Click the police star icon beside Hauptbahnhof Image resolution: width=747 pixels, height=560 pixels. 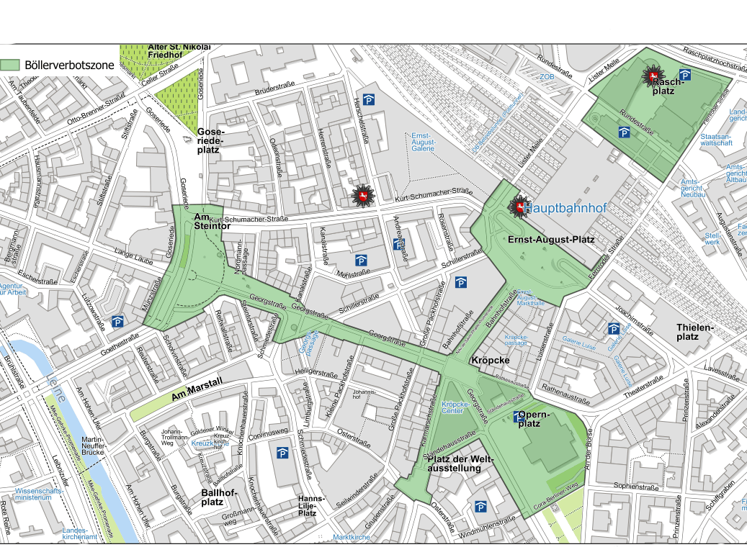(518, 207)
